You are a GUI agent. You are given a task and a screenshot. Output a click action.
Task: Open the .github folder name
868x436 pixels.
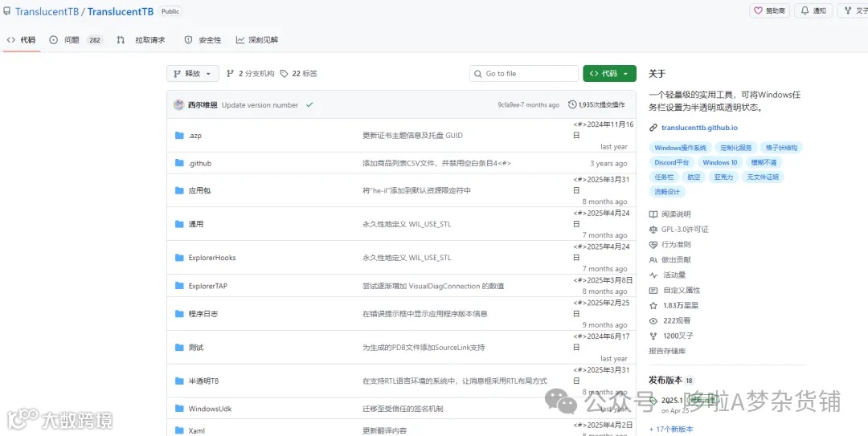[200, 164]
